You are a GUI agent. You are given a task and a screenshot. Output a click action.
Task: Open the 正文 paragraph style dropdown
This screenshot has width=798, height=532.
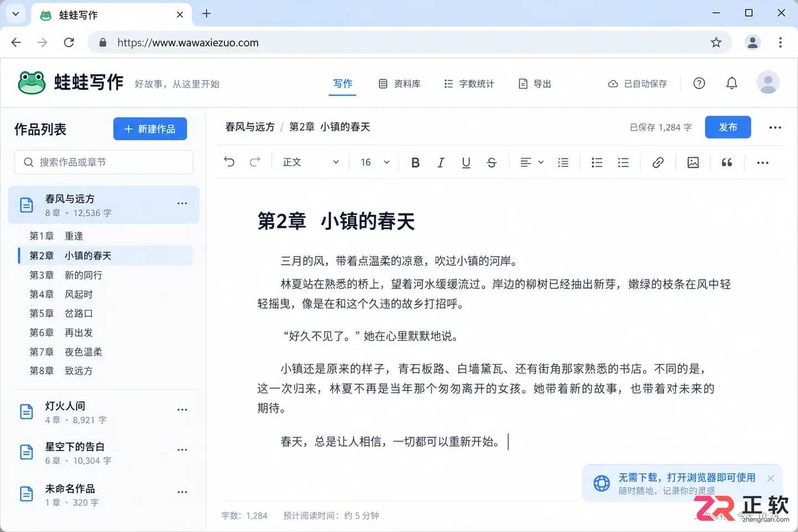(x=311, y=162)
